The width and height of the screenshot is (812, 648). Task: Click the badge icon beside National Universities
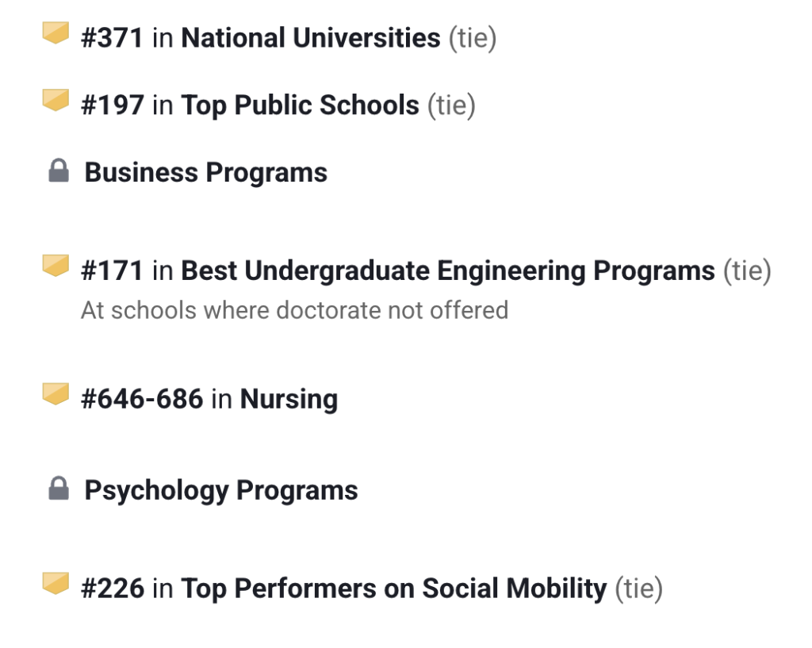pos(56,34)
